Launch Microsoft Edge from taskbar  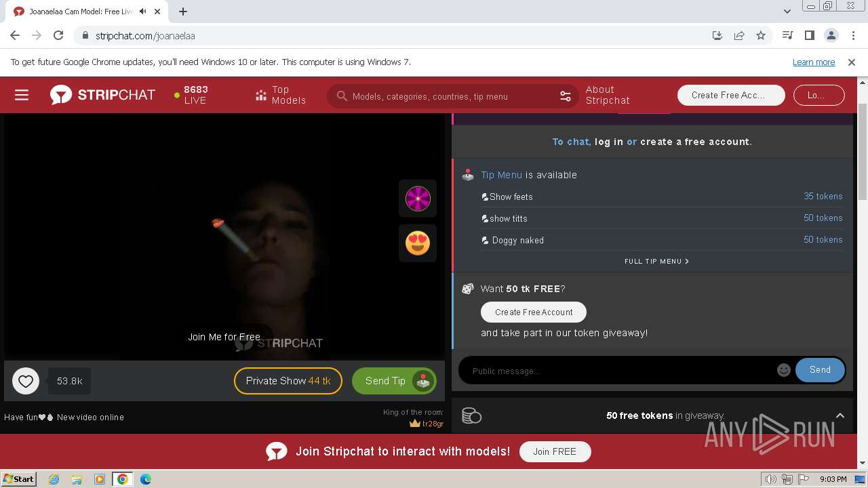[145, 479]
